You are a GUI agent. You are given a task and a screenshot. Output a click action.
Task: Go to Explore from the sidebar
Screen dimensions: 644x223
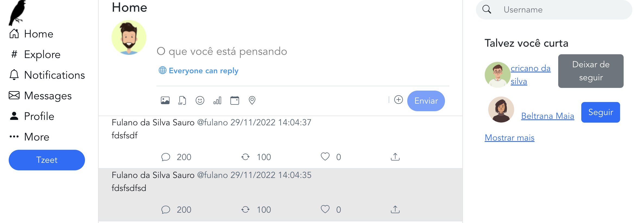pos(42,54)
